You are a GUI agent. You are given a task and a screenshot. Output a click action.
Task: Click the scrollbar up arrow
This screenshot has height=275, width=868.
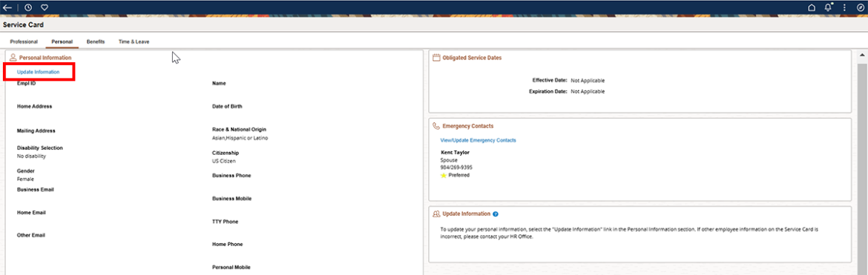(862, 56)
